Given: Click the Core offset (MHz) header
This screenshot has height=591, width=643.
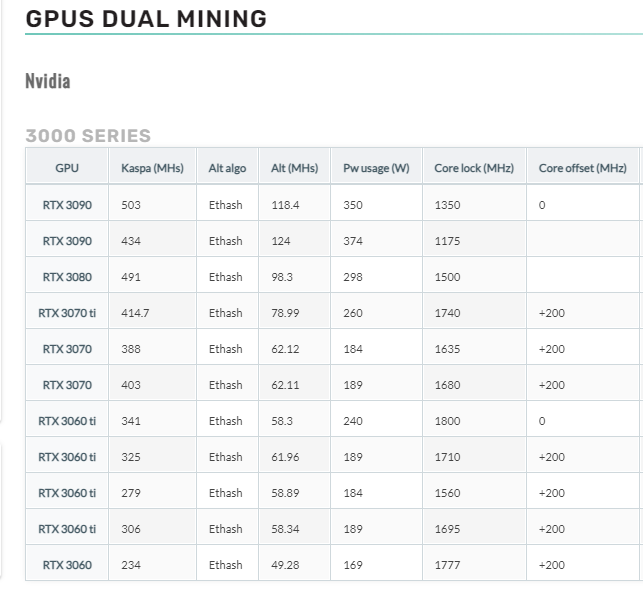Looking at the screenshot, I should [582, 168].
